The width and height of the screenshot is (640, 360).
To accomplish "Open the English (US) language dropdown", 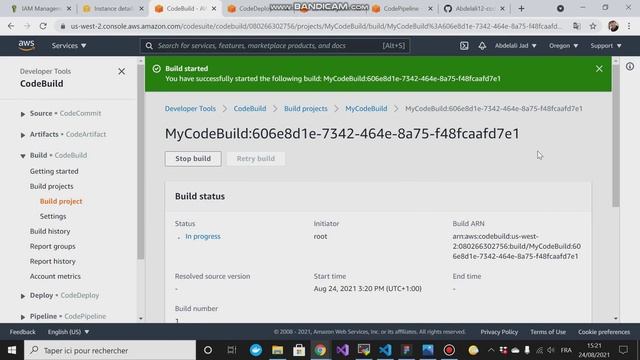I will click(68, 332).
